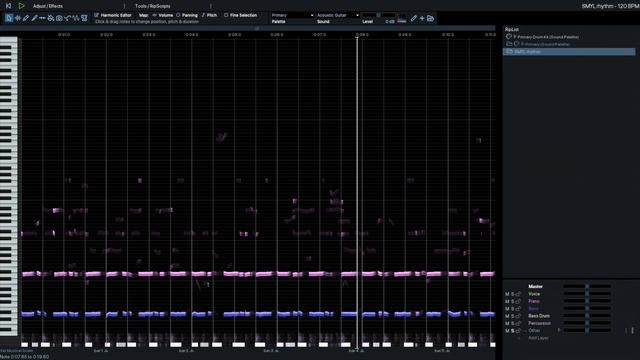Image resolution: width=640 pixels, height=360 pixels.
Task: Solo the Voice layer
Action: pos(513,294)
